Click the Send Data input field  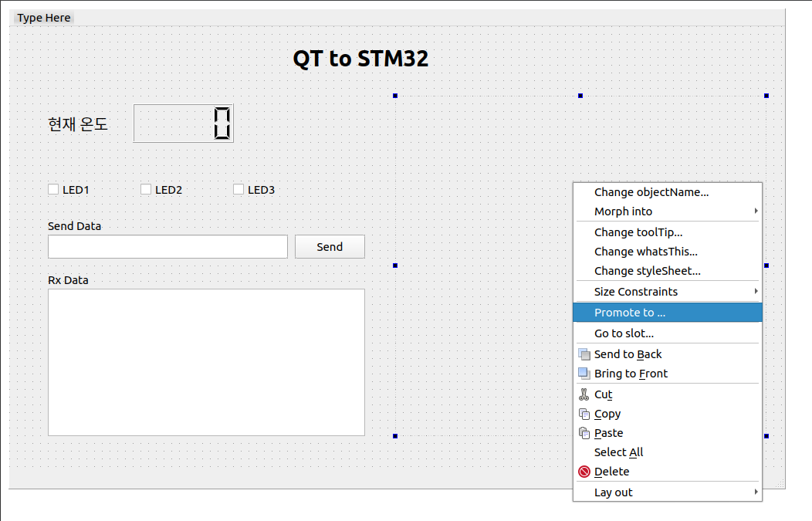point(167,247)
